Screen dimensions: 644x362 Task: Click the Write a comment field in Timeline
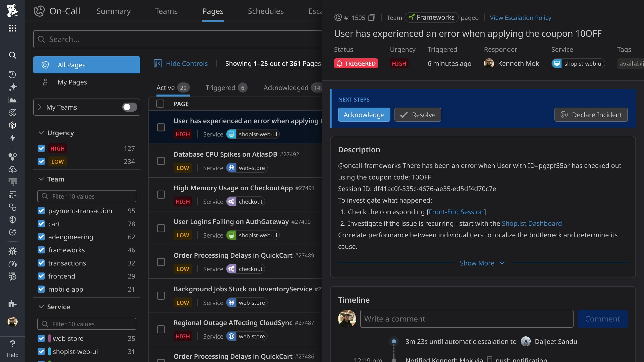pyautogui.click(x=467, y=319)
